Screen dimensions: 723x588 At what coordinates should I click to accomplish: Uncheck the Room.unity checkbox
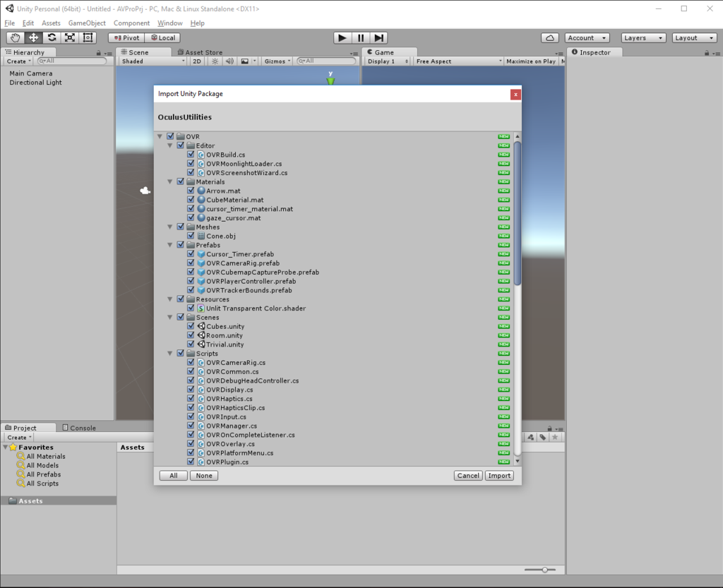coord(191,335)
